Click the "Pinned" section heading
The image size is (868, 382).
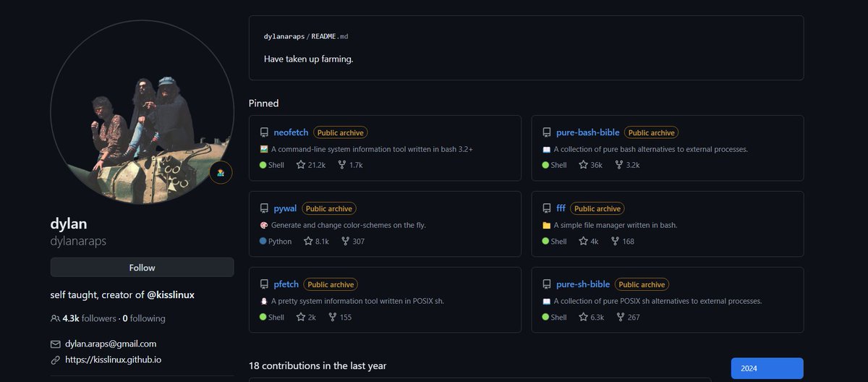tap(263, 103)
